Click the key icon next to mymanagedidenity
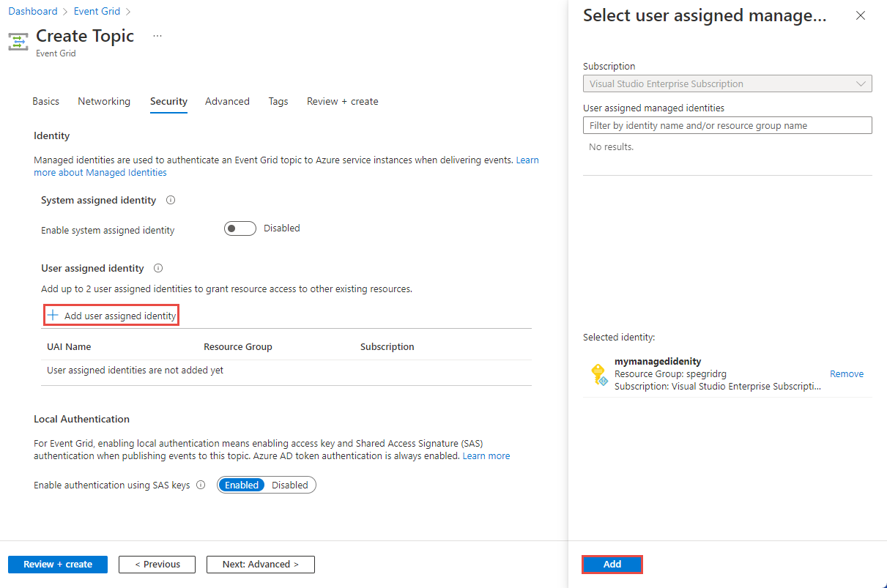The height and width of the screenshot is (588, 887). [599, 373]
